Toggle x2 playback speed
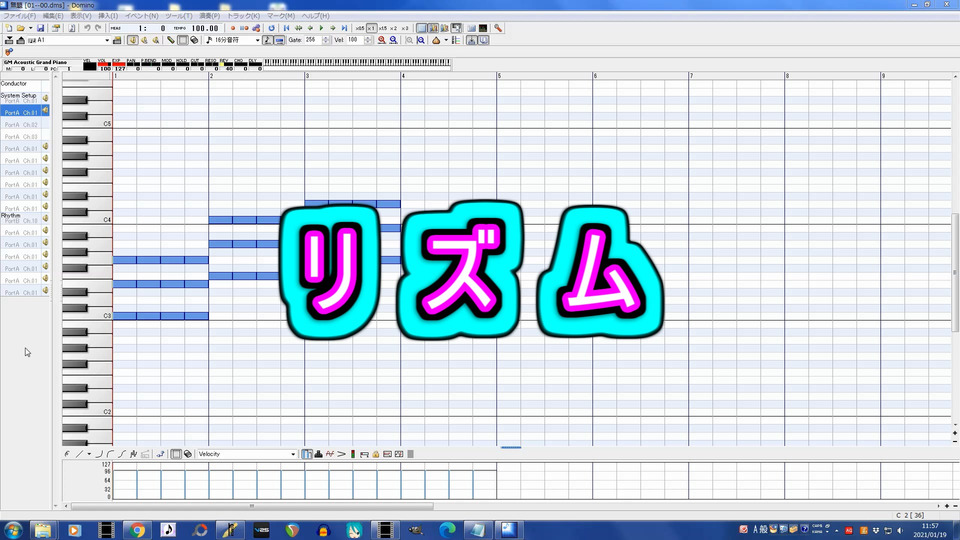Viewport: 960px width, 540px height. coord(394,28)
